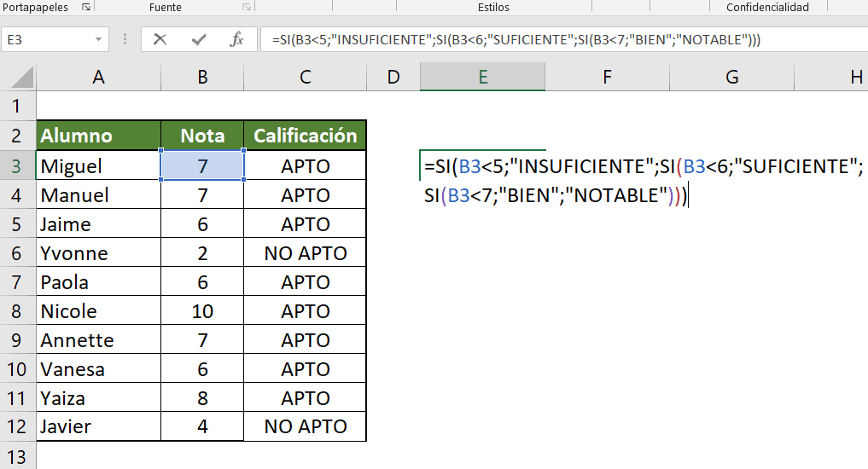Click Yvonne's Nota value 2
The width and height of the screenshot is (868, 469).
(x=202, y=252)
